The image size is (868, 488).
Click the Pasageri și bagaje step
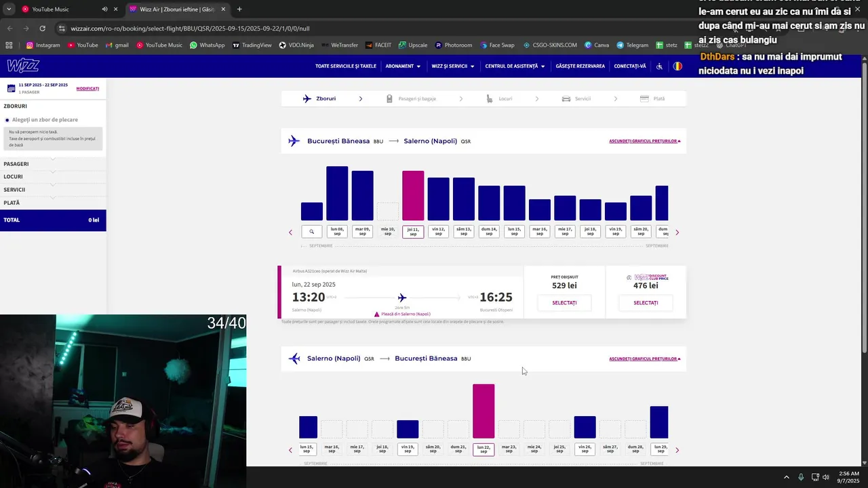point(412,99)
